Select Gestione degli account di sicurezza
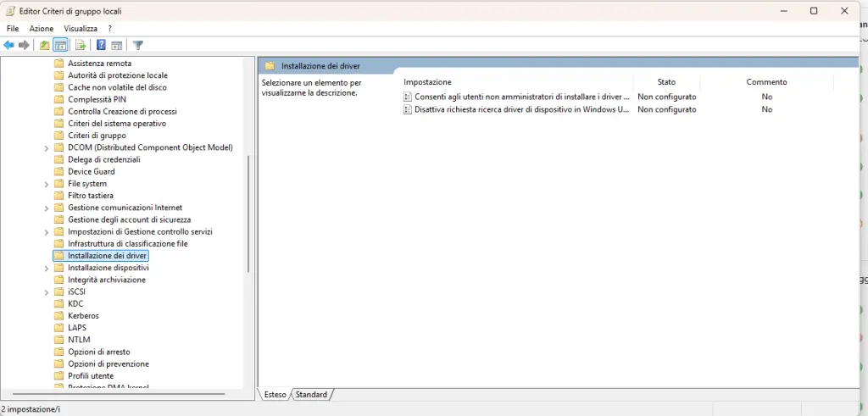This screenshot has width=868, height=416. (129, 219)
